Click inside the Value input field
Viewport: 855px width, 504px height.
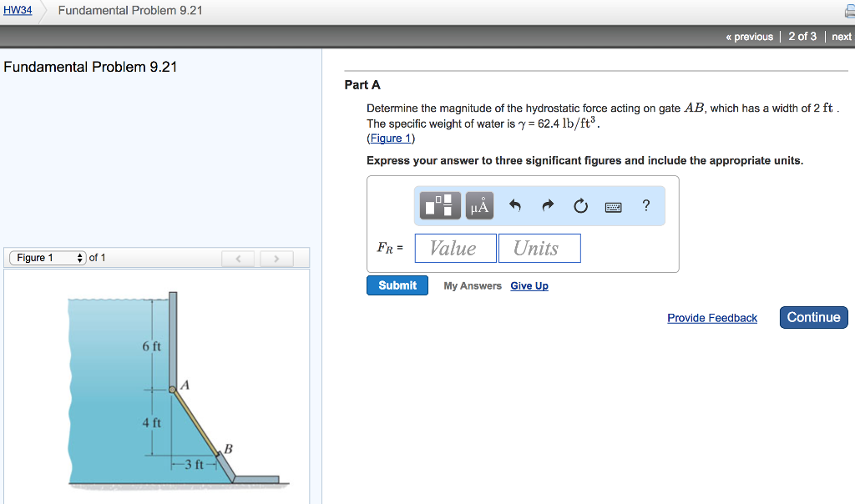click(x=455, y=248)
